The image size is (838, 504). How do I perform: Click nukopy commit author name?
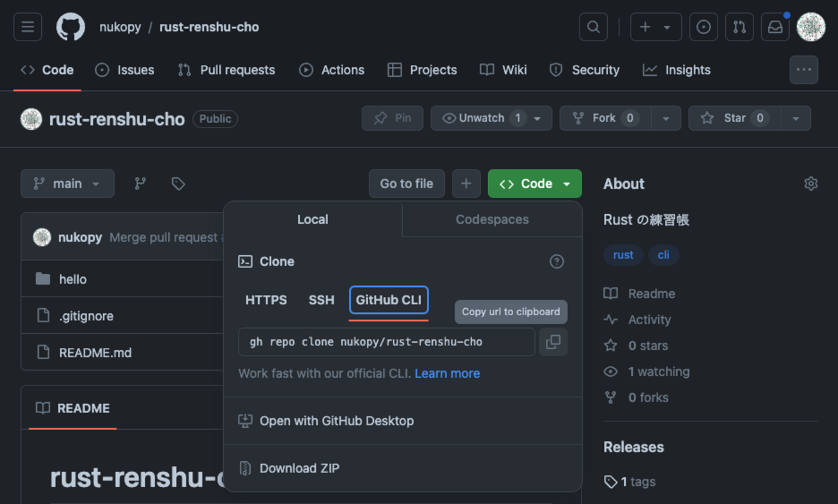80,237
